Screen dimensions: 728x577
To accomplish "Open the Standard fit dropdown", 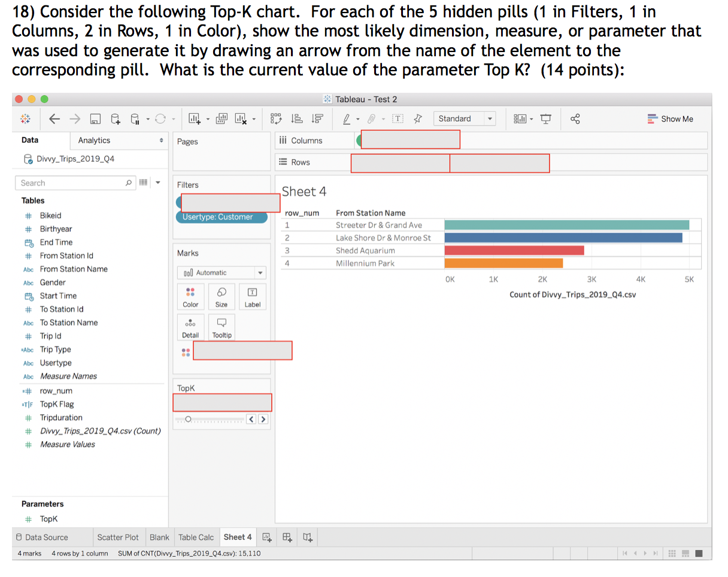I will (465, 119).
